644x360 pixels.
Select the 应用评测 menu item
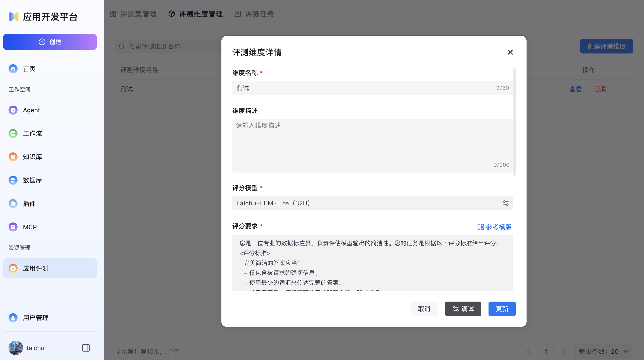pyautogui.click(x=35, y=268)
